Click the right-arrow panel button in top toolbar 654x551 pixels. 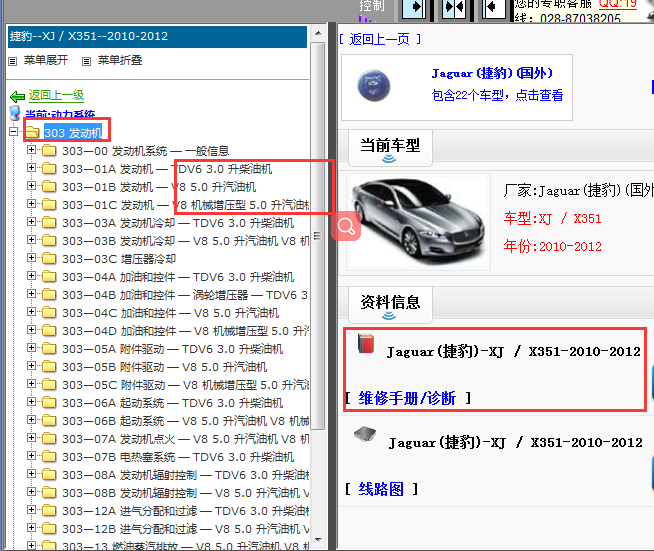pyautogui.click(x=414, y=8)
